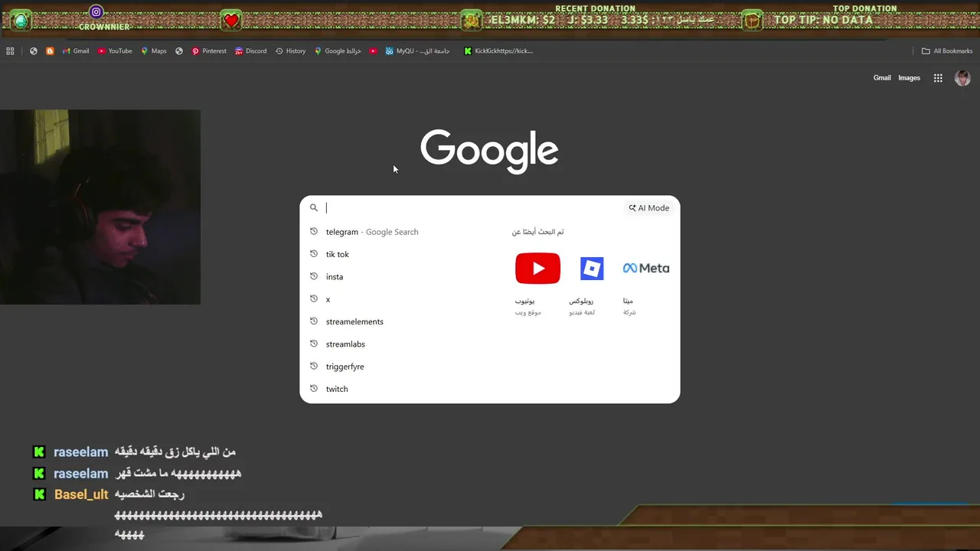Open the Discord bookmark
This screenshot has width=980, height=551.
click(x=250, y=51)
